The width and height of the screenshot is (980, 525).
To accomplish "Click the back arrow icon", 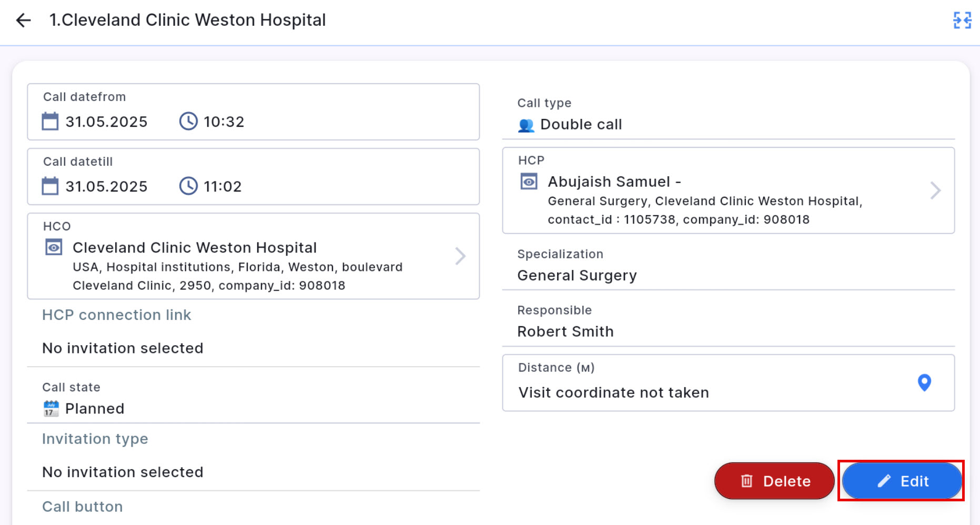I will 24,21.
